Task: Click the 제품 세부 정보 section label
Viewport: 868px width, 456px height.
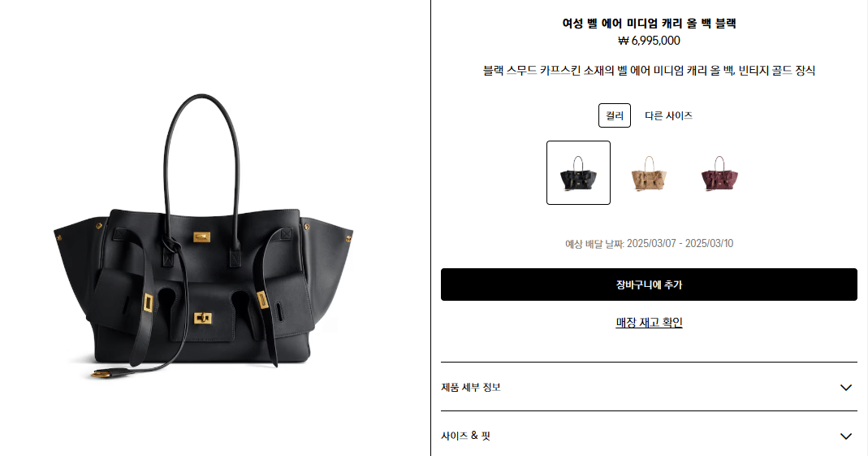Action: (x=470, y=387)
